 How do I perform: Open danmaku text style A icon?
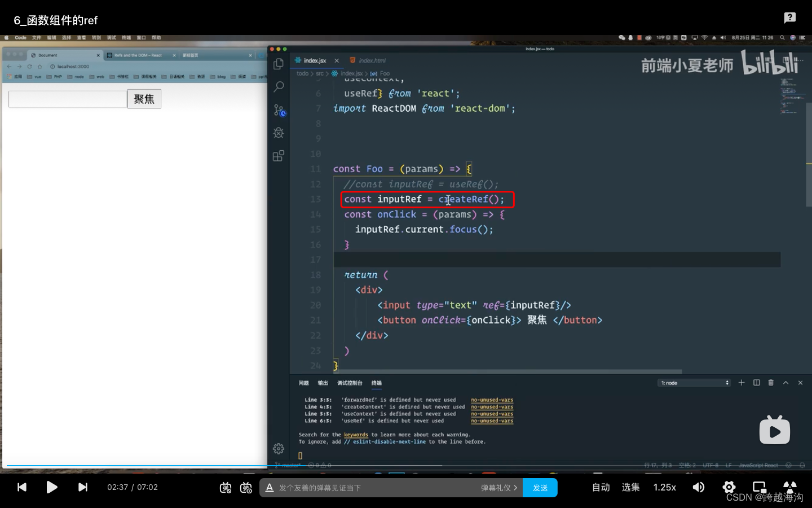270,488
